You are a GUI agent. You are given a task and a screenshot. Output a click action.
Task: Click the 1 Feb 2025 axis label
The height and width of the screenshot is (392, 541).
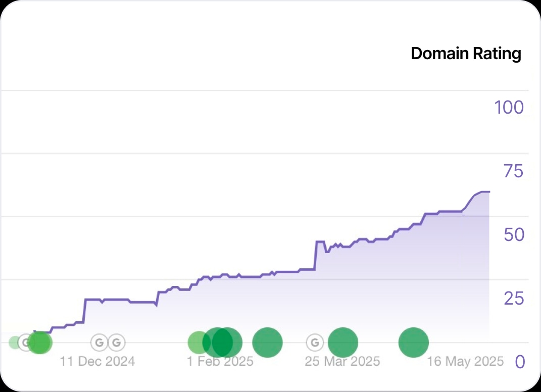pyautogui.click(x=220, y=361)
